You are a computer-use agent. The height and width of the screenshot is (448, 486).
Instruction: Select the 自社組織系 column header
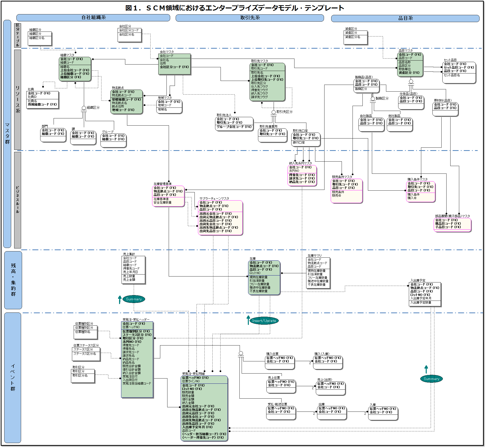[93, 18]
